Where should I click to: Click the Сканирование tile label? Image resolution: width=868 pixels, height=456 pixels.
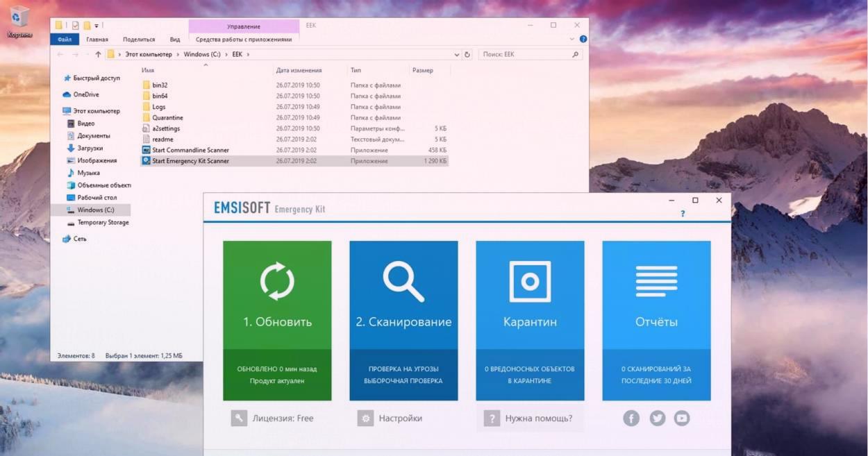click(403, 322)
